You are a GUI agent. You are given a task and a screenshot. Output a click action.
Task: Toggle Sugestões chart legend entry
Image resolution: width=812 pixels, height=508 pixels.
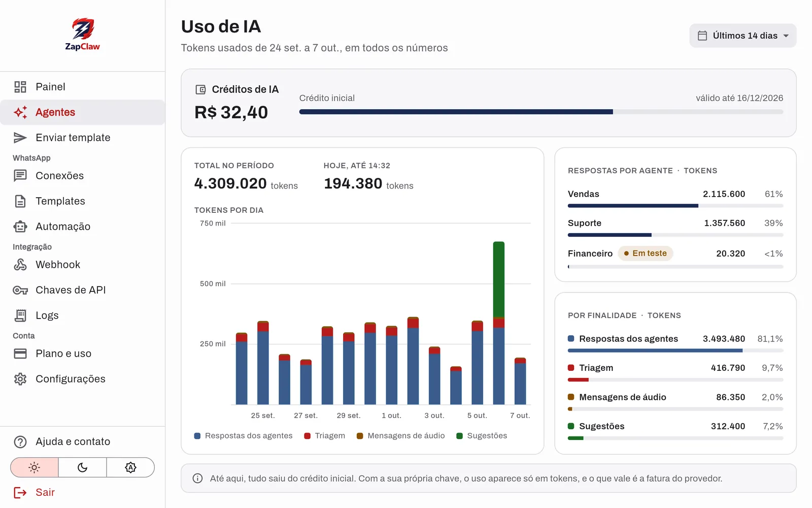[x=482, y=436]
